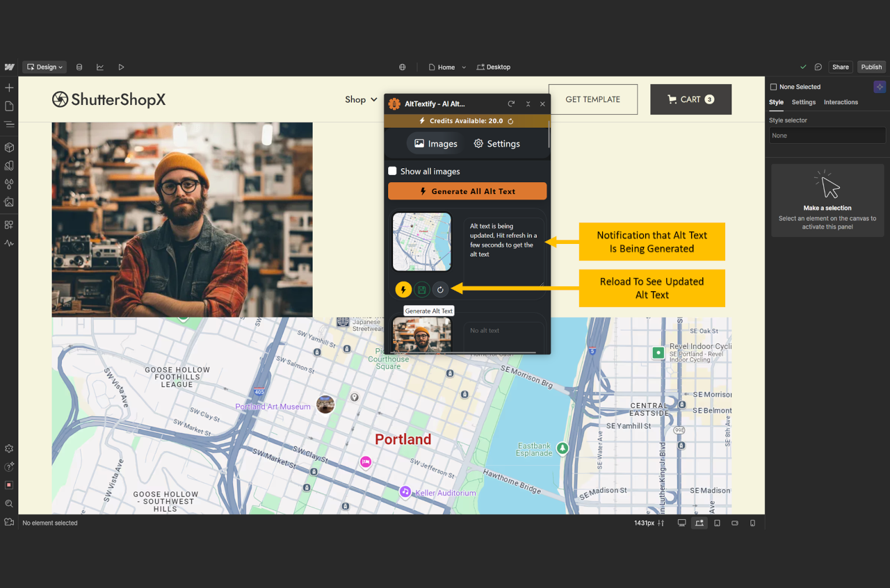Screen dimensions: 890x588
Task: Click the No alt text field
Action: click(x=504, y=337)
